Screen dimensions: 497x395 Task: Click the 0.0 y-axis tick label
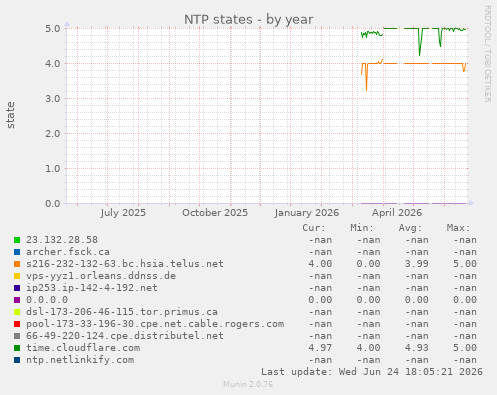tap(53, 203)
